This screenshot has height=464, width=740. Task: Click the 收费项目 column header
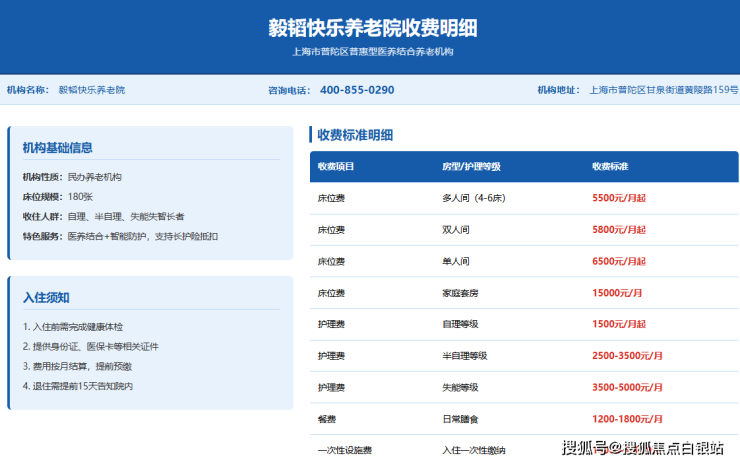(336, 166)
